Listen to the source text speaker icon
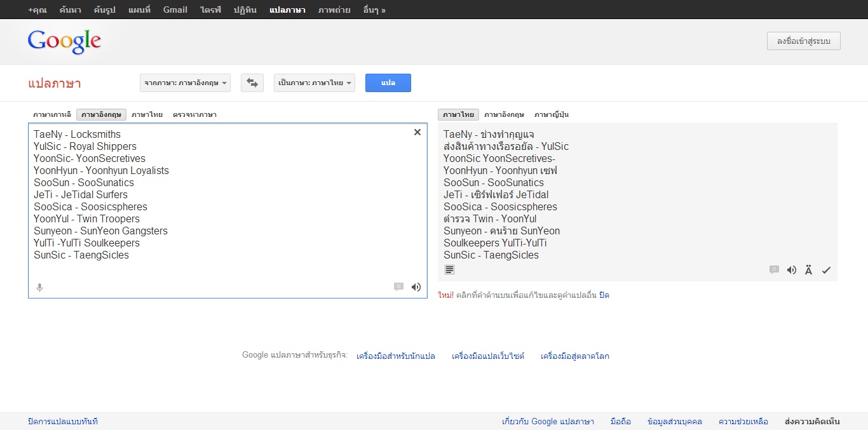The width and height of the screenshot is (868, 430). point(416,287)
